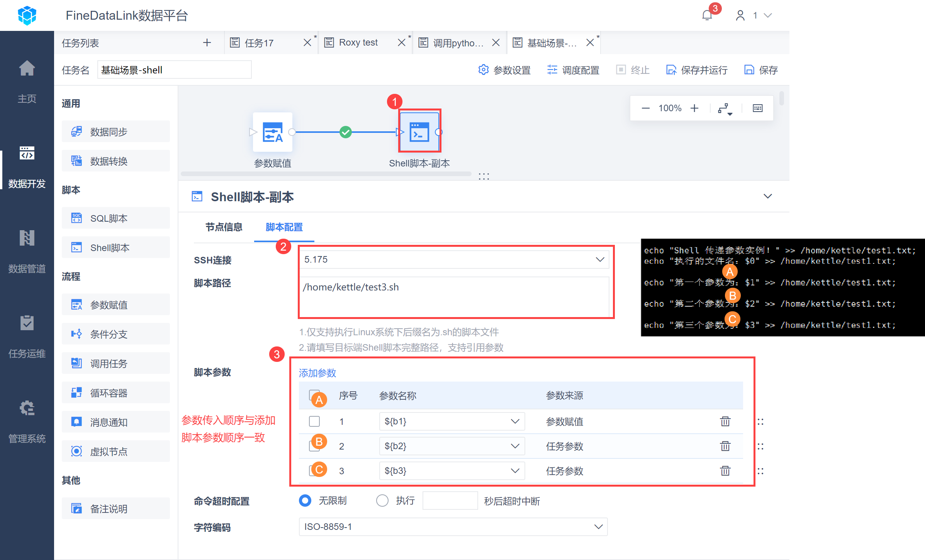Click the 脚本路径 text field
This screenshot has width=925, height=560.
pos(453,296)
